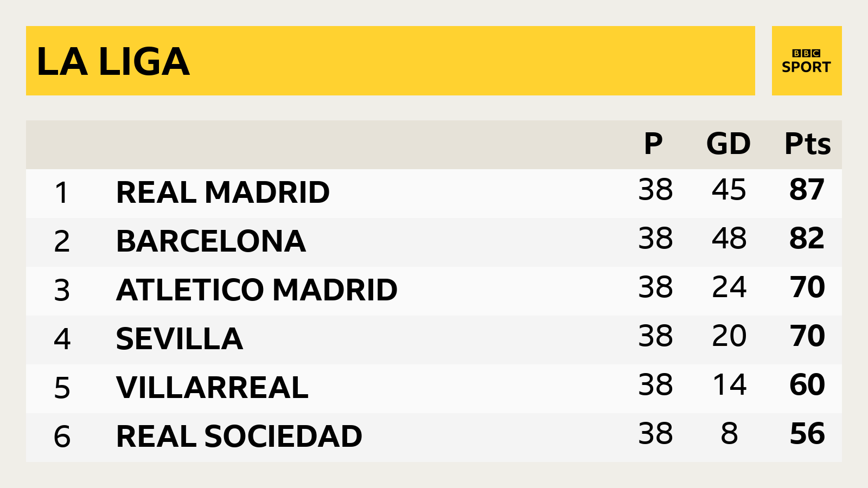Click the REAL MADRID team name

tap(223, 192)
